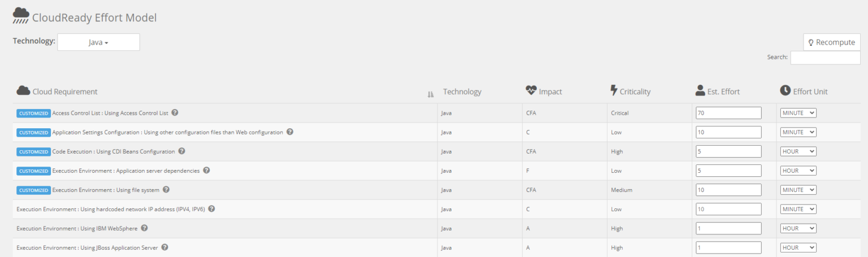Select effort field for Using IBM WebSphere
The width and height of the screenshot is (868, 257).
(x=728, y=228)
